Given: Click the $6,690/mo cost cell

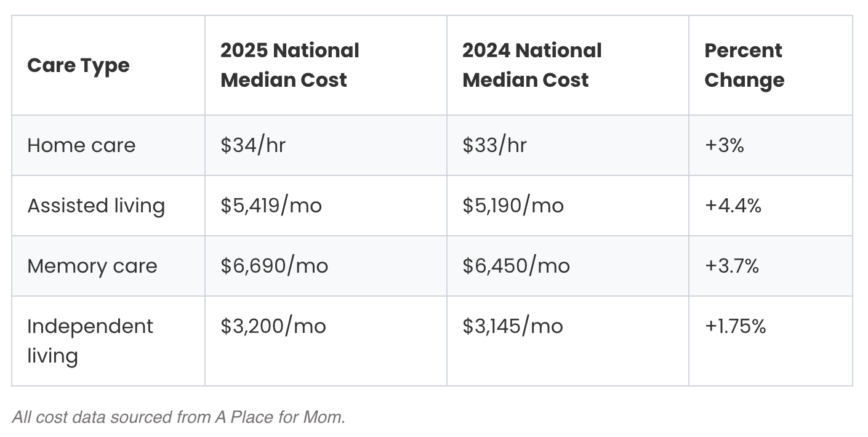Looking at the screenshot, I should coord(274,266).
